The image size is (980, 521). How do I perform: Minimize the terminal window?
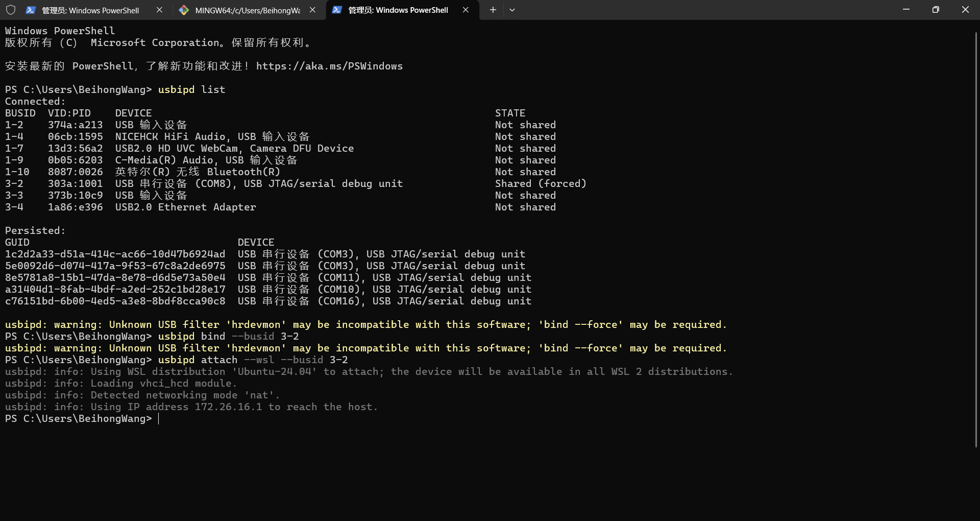click(906, 10)
